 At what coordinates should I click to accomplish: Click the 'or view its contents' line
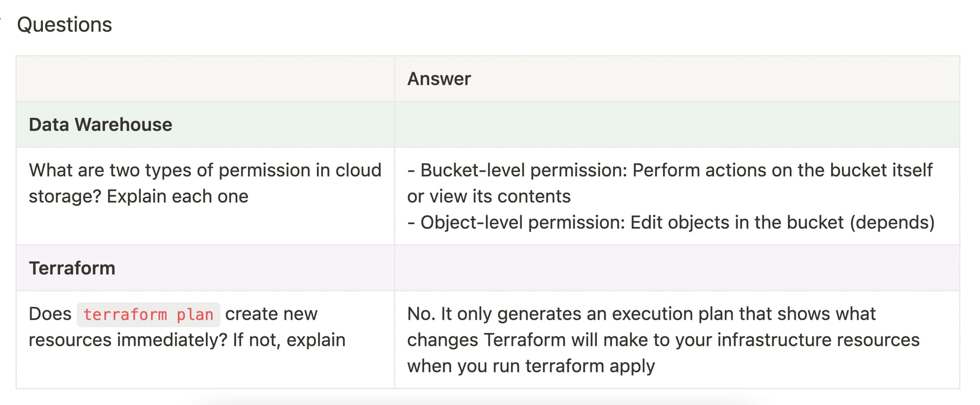pos(488,196)
